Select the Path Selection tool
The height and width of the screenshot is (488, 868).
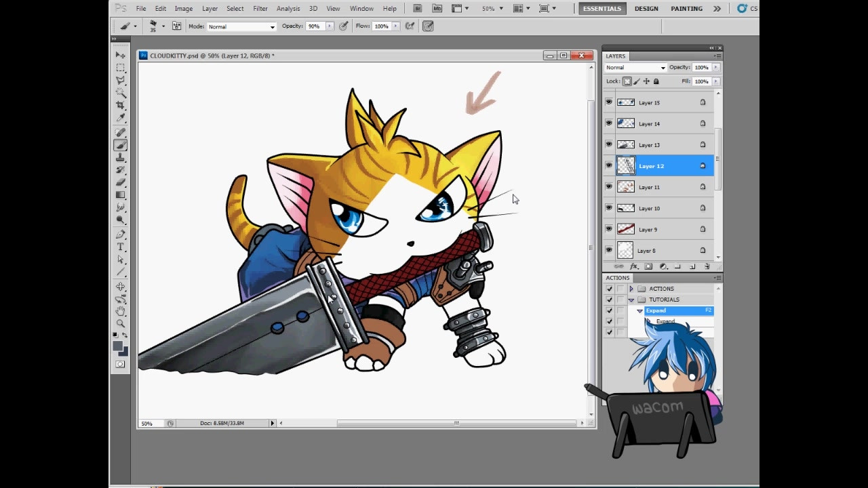[x=121, y=260]
